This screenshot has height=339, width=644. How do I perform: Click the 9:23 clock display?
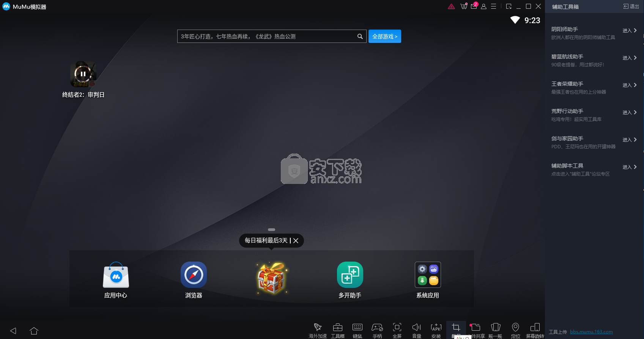tap(532, 20)
